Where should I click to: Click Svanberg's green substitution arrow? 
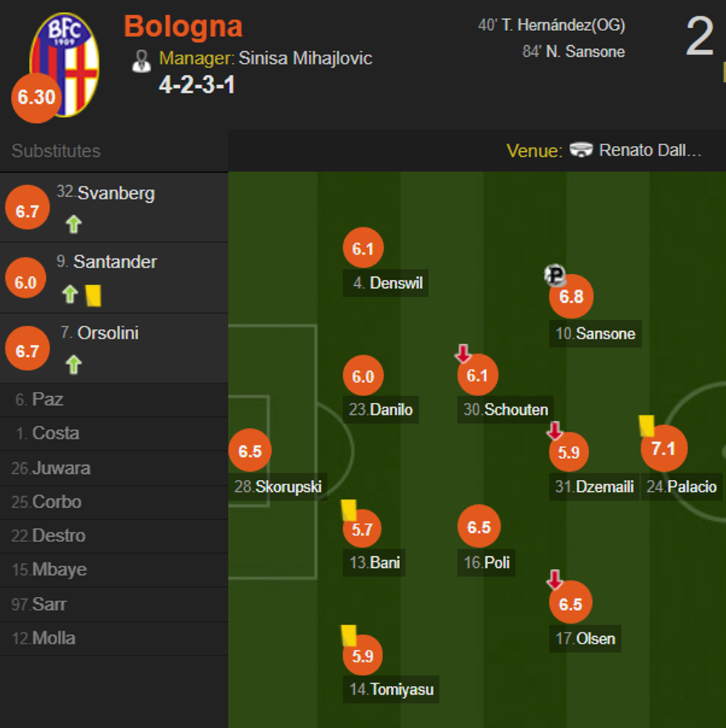(73, 224)
